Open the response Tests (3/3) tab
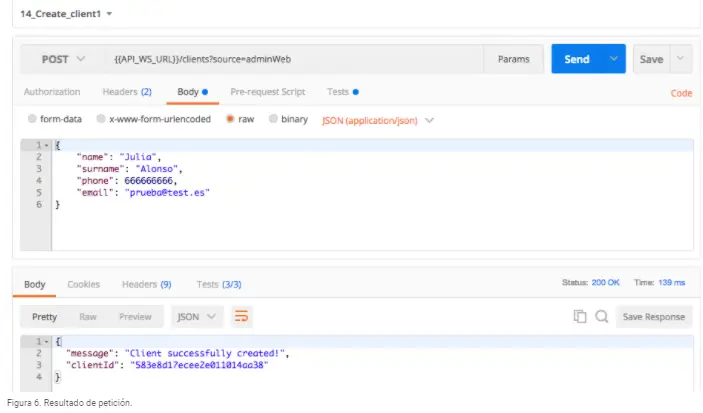Screen dimensions: 703x413 219,284
